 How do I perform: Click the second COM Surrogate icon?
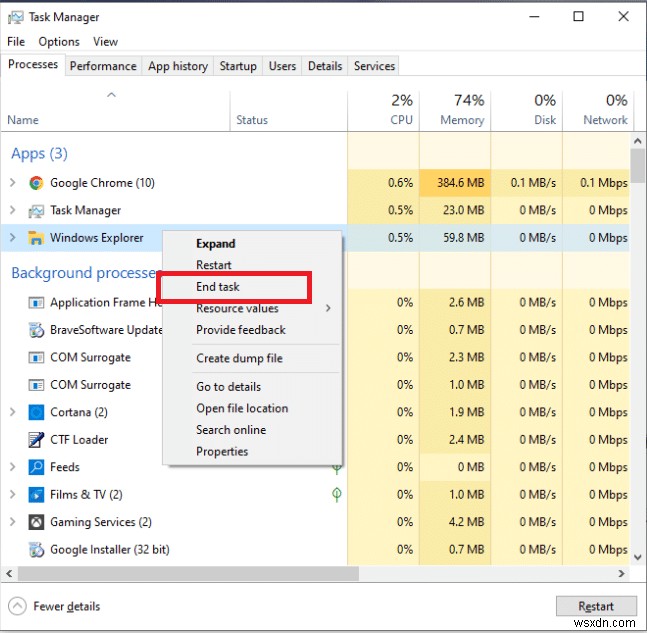pos(36,385)
